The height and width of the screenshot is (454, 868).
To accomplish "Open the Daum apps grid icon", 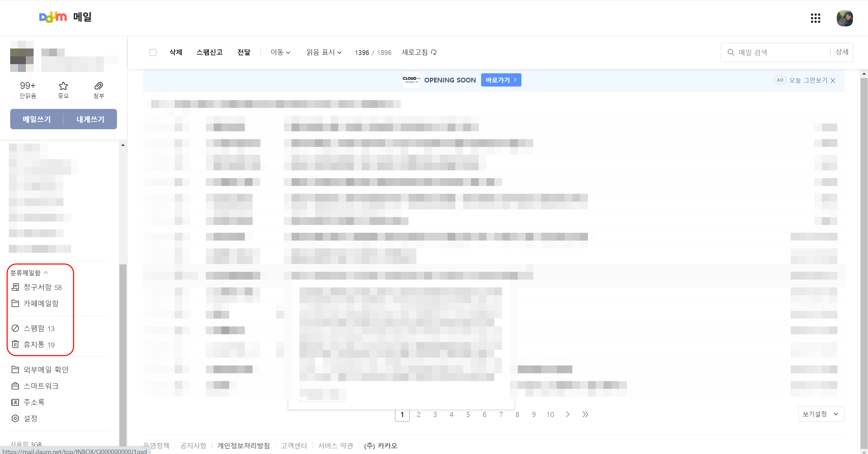I will click(x=815, y=18).
